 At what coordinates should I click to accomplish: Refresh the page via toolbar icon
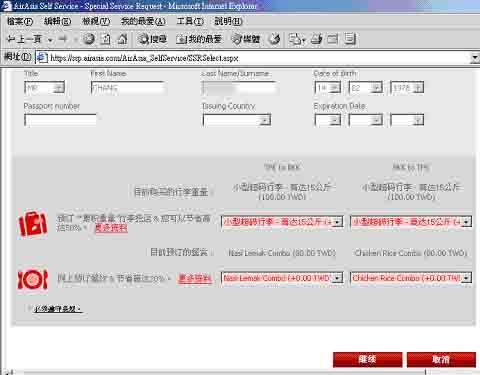pyautogui.click(x=106, y=39)
